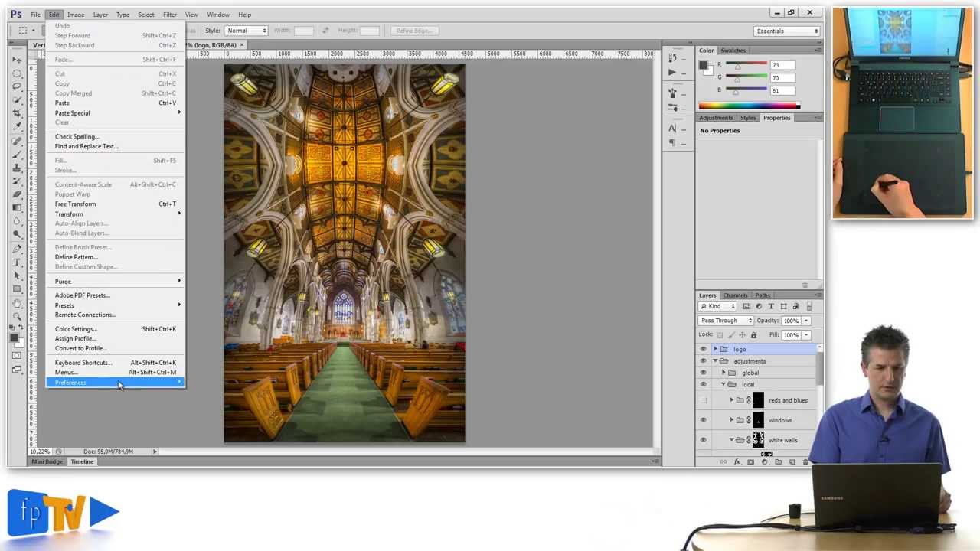Hide the local layer group
The width and height of the screenshot is (980, 551).
(x=703, y=384)
